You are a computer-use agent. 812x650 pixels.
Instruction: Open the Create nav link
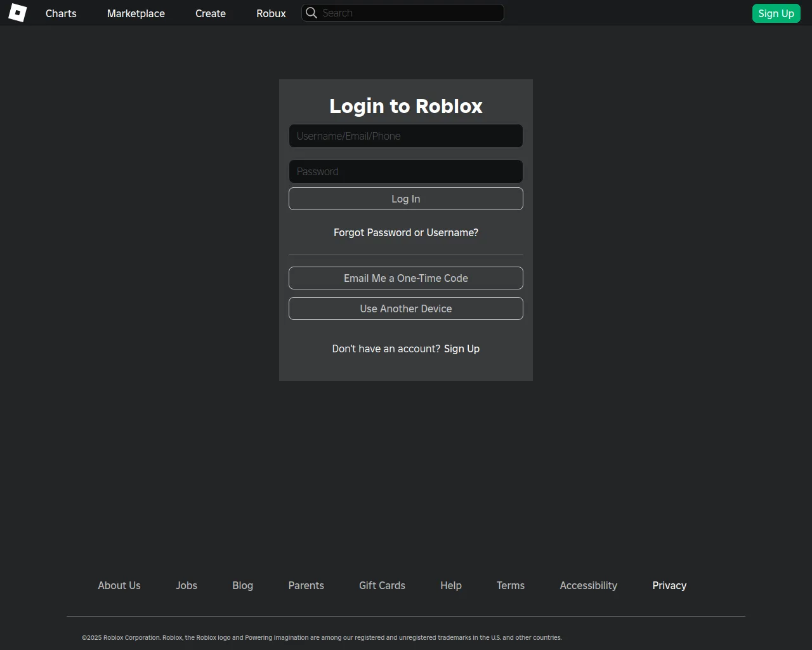coord(211,13)
